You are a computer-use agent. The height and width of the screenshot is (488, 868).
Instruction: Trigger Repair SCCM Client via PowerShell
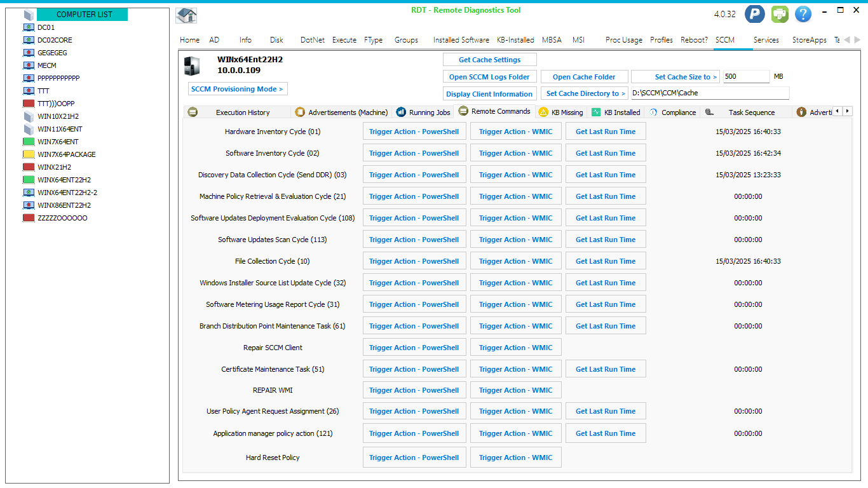[x=414, y=348]
